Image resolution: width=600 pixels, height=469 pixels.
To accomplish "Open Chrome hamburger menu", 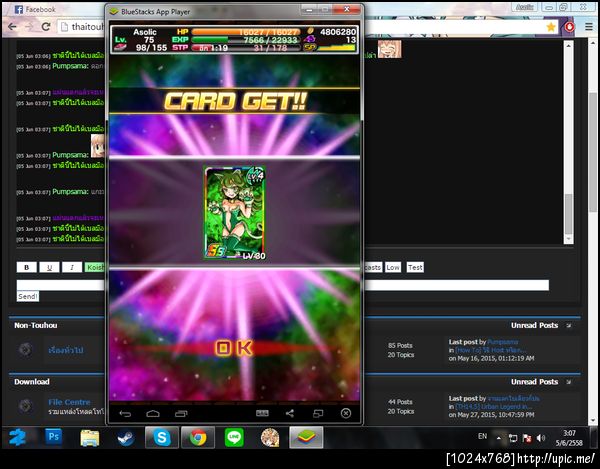I will tap(589, 27).
